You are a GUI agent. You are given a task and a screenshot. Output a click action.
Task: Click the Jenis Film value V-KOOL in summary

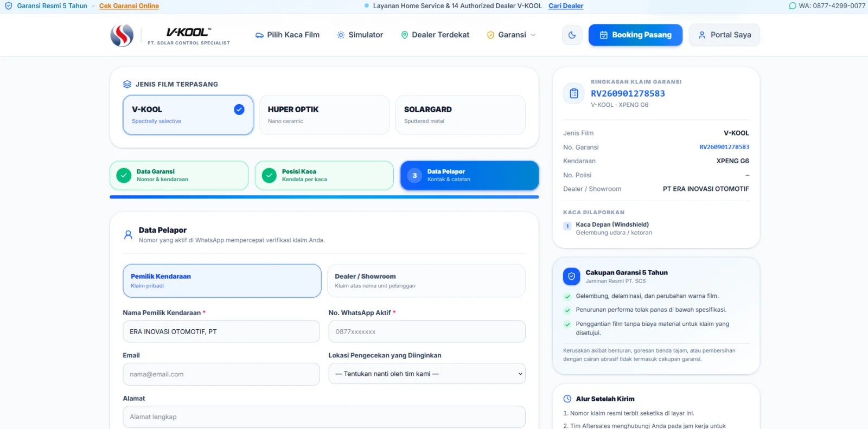tap(736, 133)
